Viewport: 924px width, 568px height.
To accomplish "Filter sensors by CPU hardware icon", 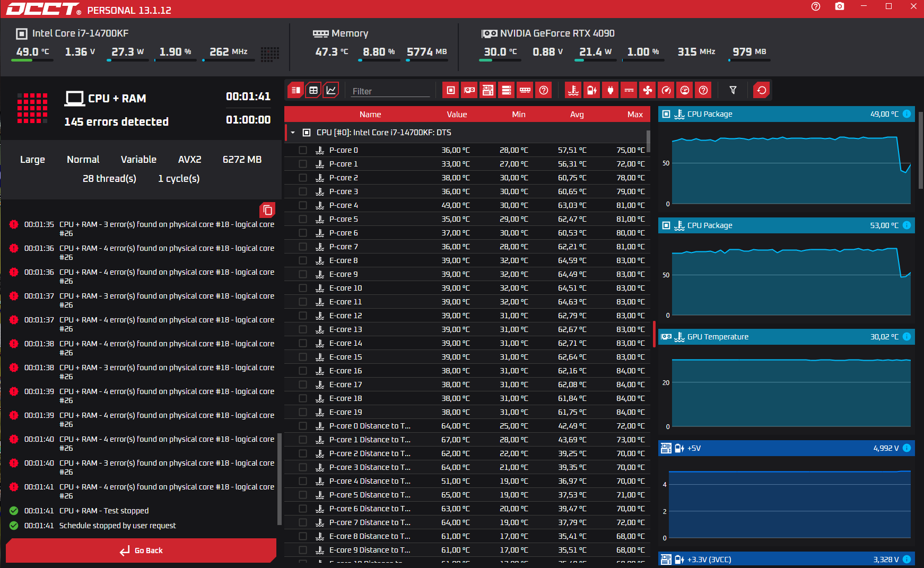I will coord(451,90).
